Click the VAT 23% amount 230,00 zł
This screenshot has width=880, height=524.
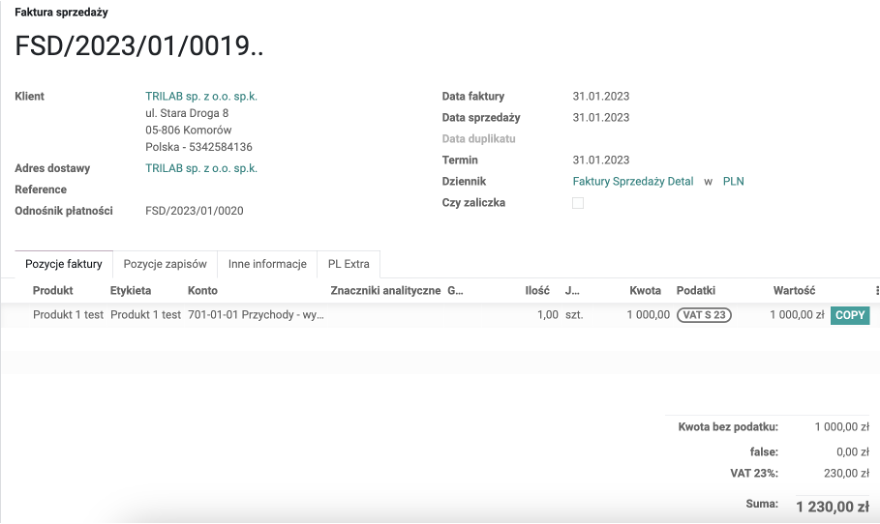click(846, 474)
